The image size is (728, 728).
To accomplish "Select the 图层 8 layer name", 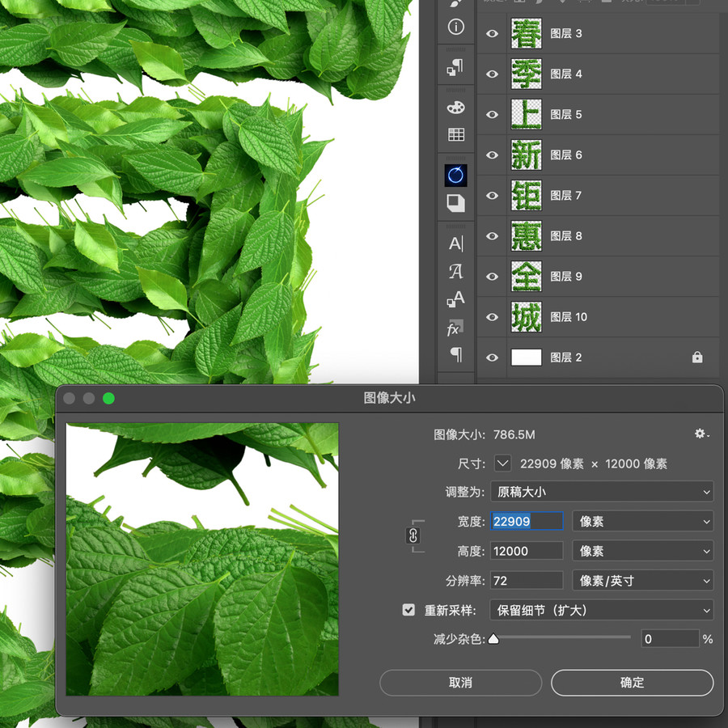I will point(565,236).
